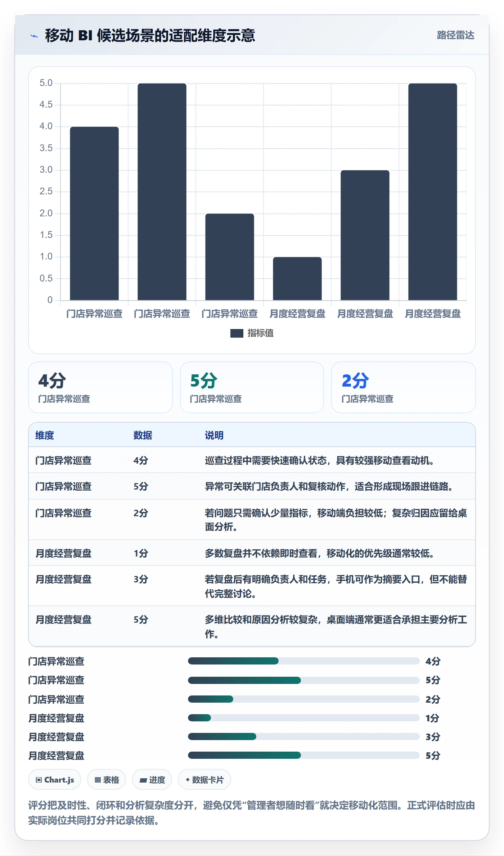Viewport: 504px width, 856px height.
Task: Click the 门店异常巡查 5分 progress bar
Action: pos(304,680)
